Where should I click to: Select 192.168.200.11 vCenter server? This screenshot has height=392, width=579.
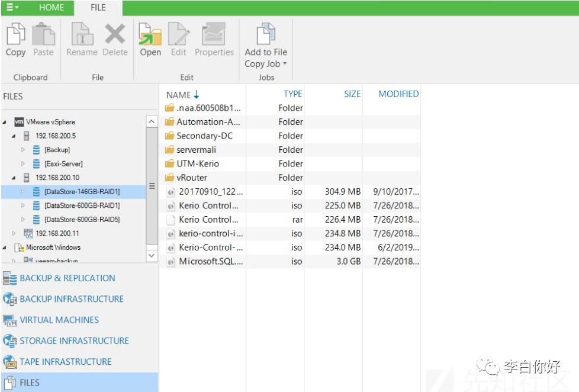click(x=57, y=233)
